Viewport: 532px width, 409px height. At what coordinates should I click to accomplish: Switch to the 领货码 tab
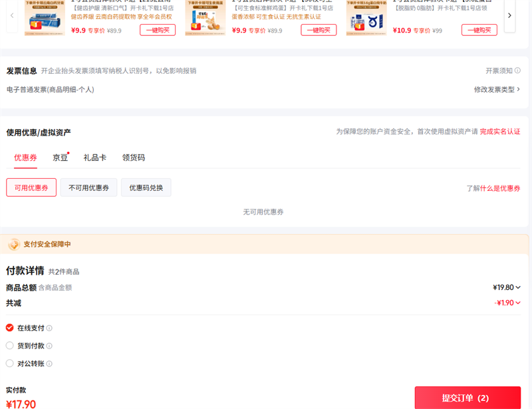click(133, 158)
